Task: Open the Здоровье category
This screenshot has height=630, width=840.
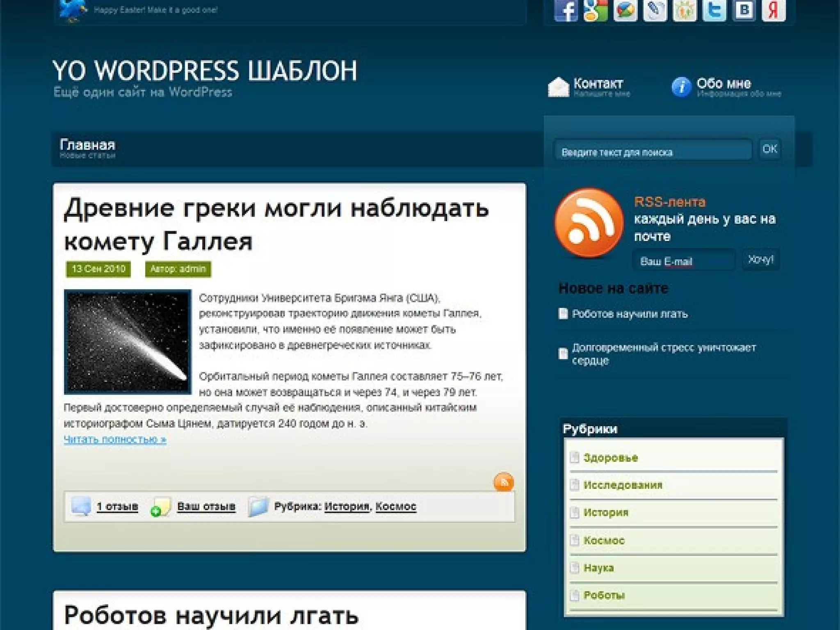Action: pos(610,458)
